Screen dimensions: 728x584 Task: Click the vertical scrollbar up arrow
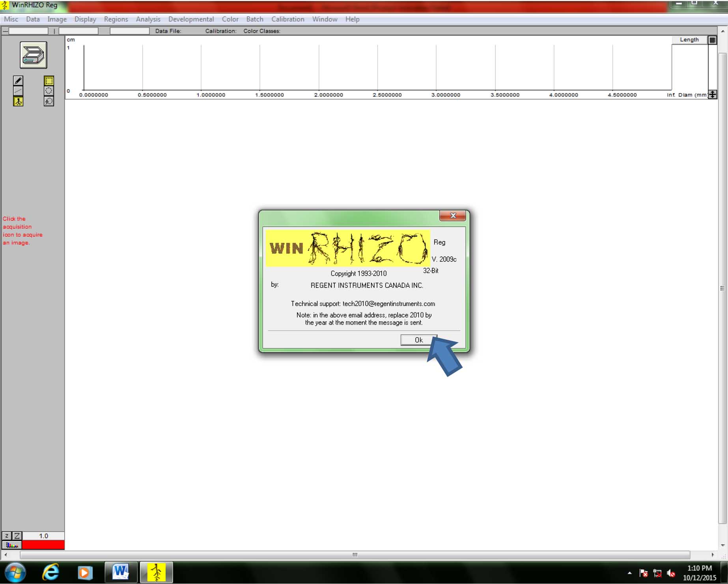coord(722,31)
